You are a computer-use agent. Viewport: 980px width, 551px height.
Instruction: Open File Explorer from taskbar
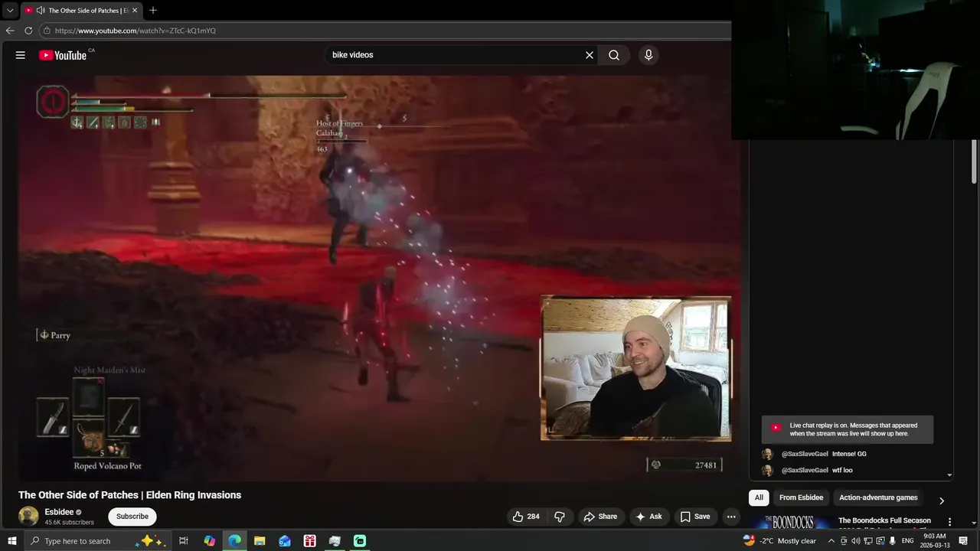coord(260,541)
